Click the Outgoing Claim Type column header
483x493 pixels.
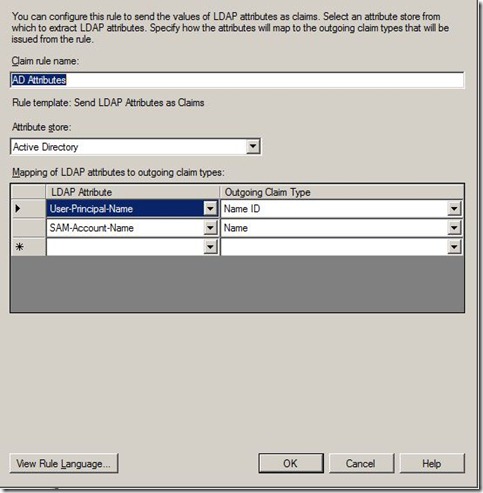(x=342, y=192)
